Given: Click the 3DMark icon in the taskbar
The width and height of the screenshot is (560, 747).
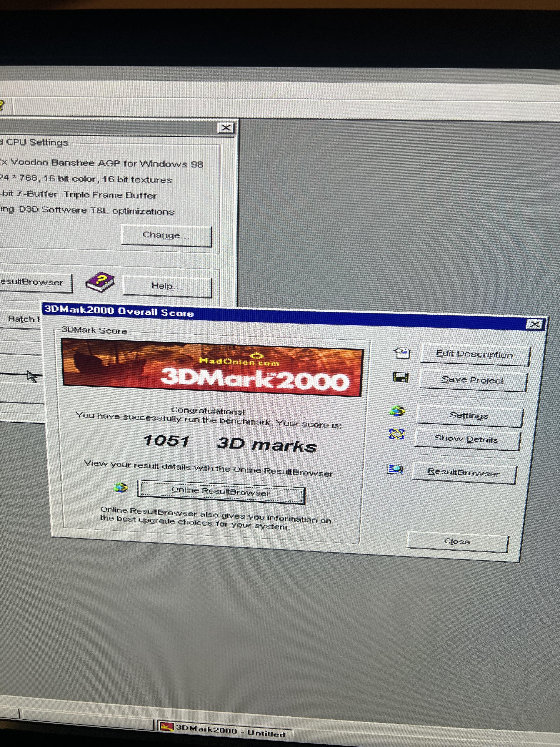Looking at the screenshot, I should pyautogui.click(x=166, y=726).
